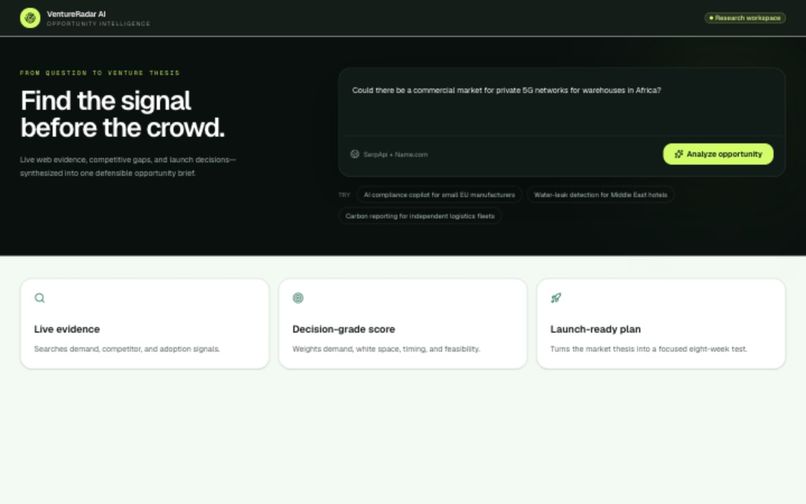This screenshot has height=504, width=806.
Task: Click the globe icon beside SerpApi + Name.com
Action: click(355, 154)
